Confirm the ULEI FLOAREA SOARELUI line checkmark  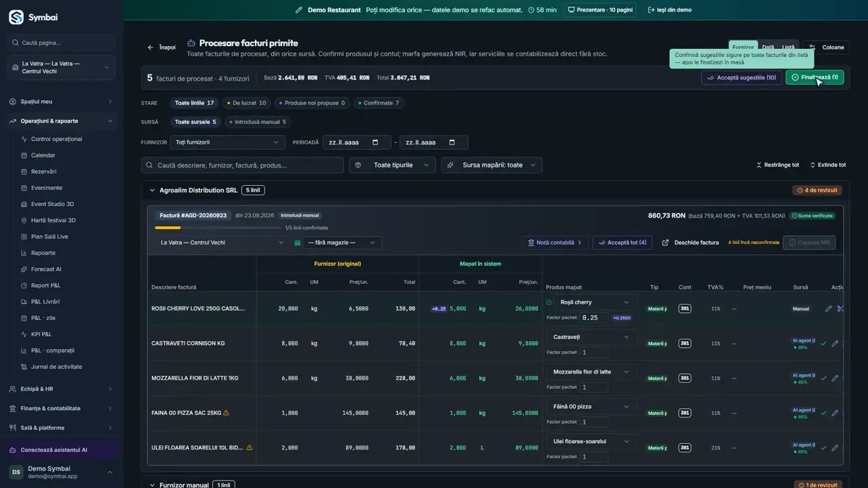[823, 447]
